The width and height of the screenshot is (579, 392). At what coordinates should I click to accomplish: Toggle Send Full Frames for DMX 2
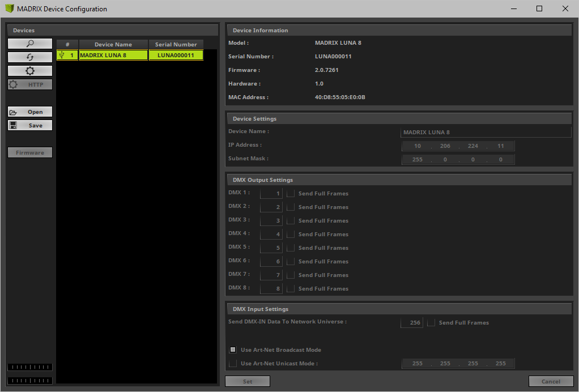pyautogui.click(x=291, y=207)
